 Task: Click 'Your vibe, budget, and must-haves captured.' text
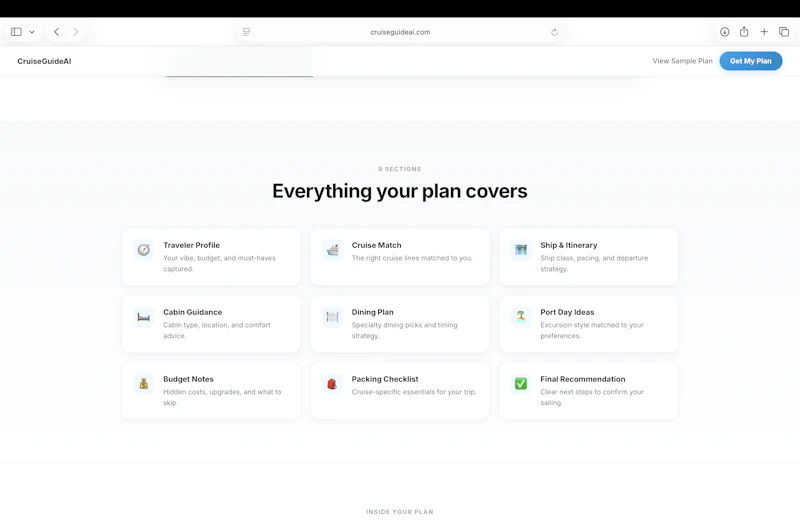pos(219,263)
